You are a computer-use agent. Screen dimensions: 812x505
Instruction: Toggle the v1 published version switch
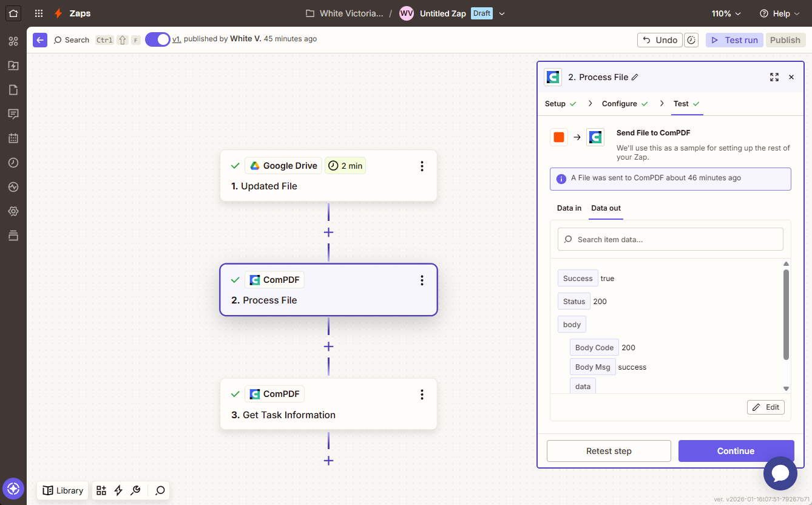pos(157,39)
